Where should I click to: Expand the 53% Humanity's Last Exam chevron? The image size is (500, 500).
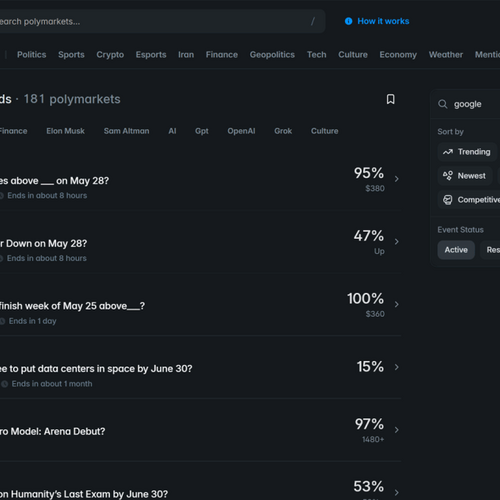397,492
